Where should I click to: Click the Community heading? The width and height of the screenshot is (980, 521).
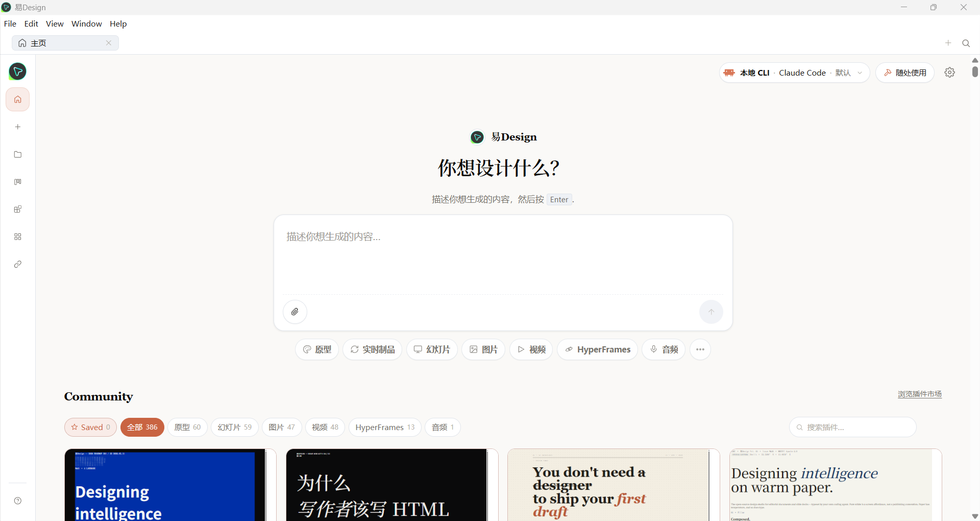99,396
